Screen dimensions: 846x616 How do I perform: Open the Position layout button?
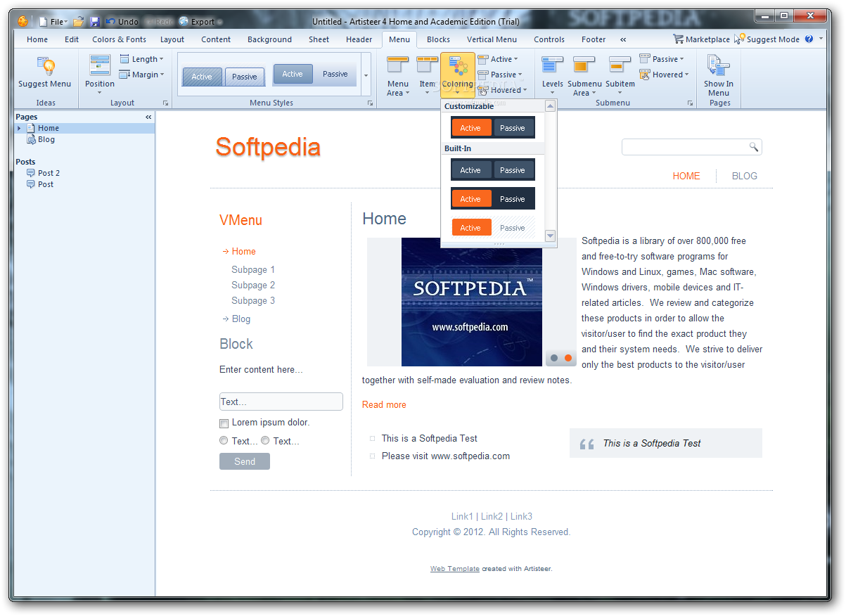point(99,74)
